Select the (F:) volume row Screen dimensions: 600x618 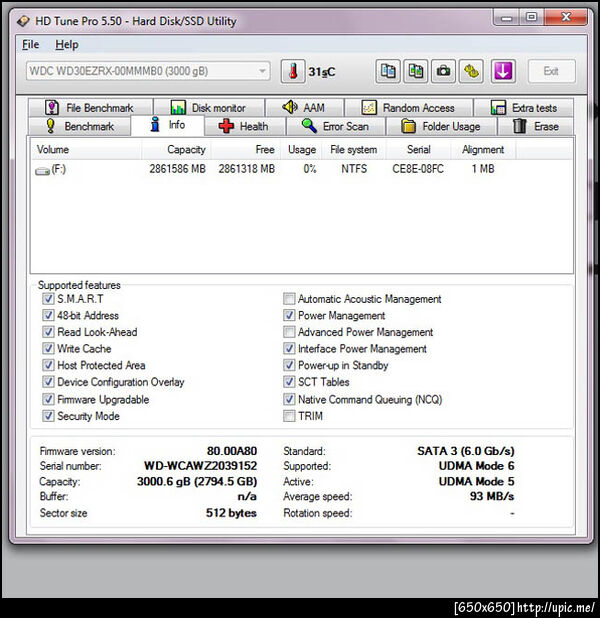pos(302,169)
